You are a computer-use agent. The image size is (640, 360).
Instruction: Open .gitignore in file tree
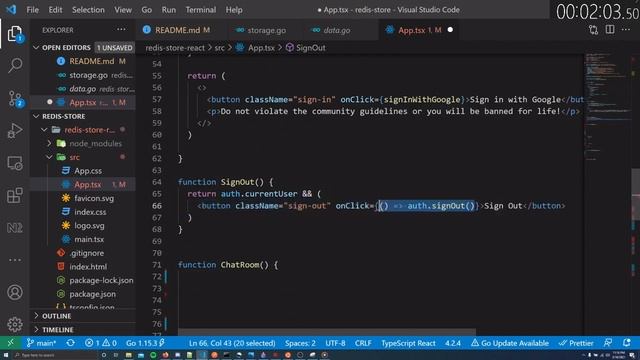click(87, 253)
